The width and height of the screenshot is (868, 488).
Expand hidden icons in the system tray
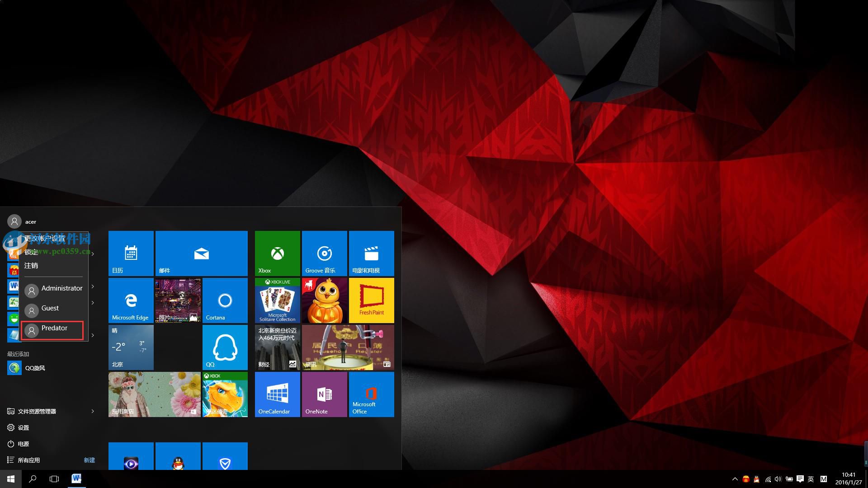(x=736, y=479)
